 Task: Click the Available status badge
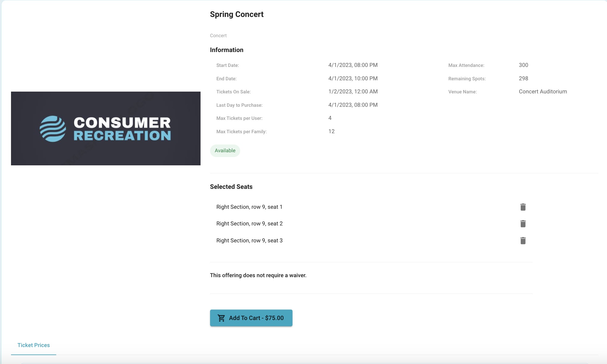(225, 150)
